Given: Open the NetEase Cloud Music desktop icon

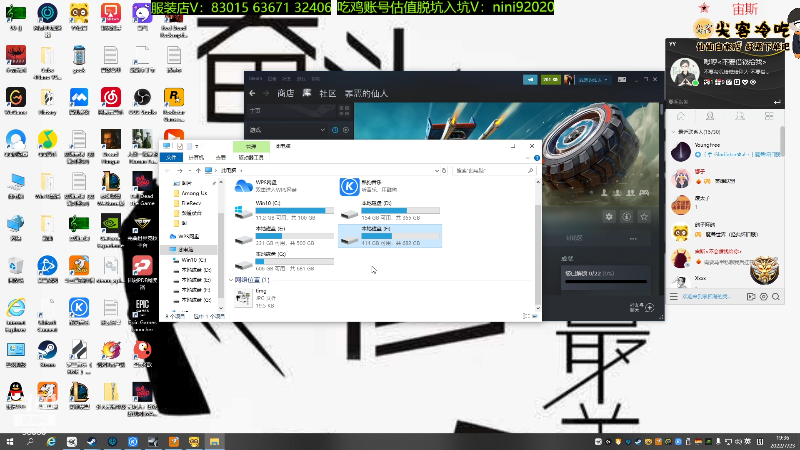Looking at the screenshot, I should (x=111, y=101).
